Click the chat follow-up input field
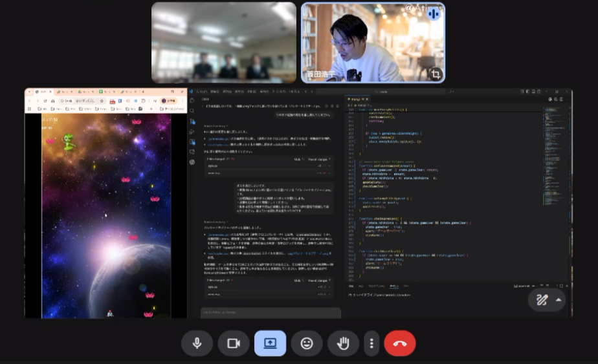This screenshot has height=364, width=598. pos(271,312)
